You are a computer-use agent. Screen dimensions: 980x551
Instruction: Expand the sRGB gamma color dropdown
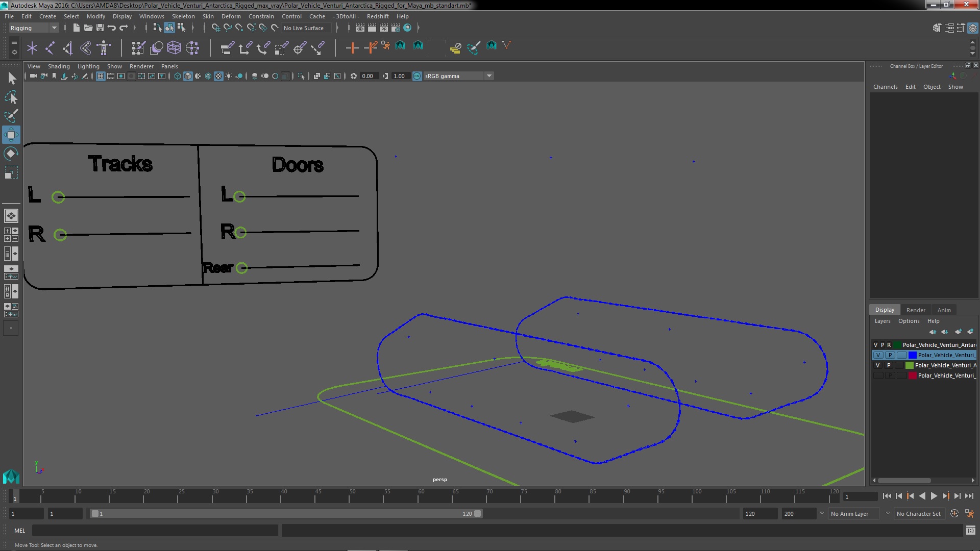[x=488, y=76]
